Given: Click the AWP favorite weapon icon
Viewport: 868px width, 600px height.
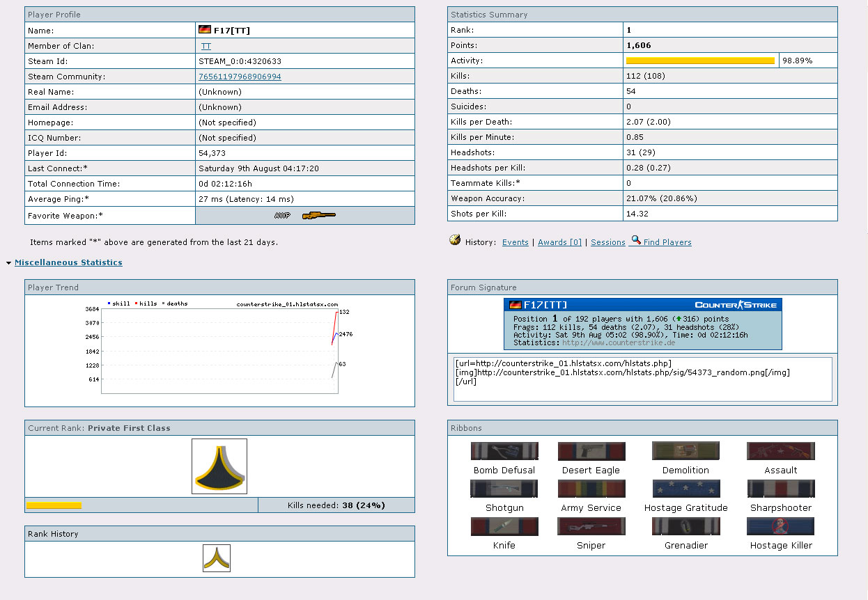Looking at the screenshot, I should (x=305, y=216).
